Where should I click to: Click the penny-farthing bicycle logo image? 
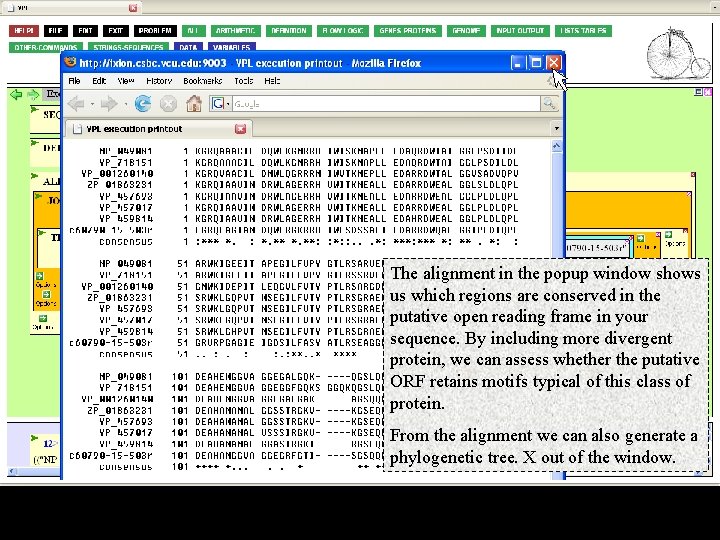678,54
